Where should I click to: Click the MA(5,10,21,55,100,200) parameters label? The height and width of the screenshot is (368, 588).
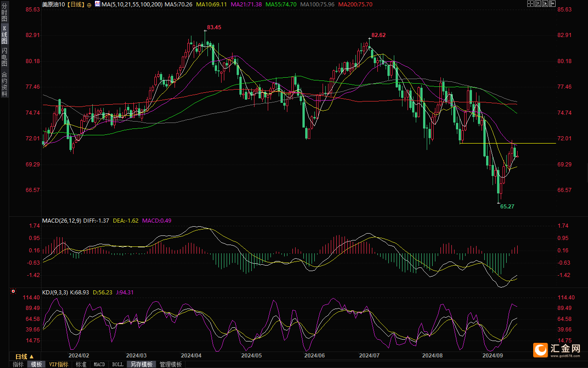point(132,5)
